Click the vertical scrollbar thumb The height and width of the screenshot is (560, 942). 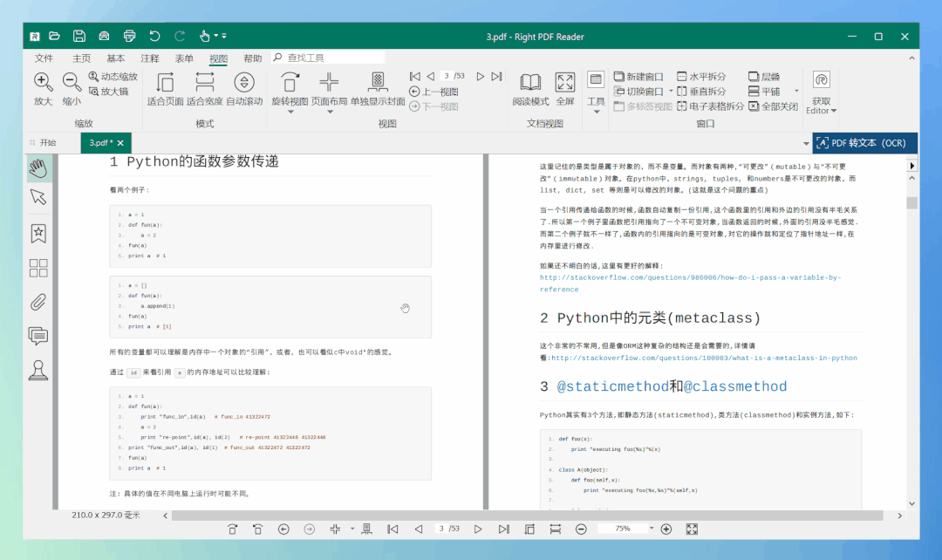click(x=912, y=203)
